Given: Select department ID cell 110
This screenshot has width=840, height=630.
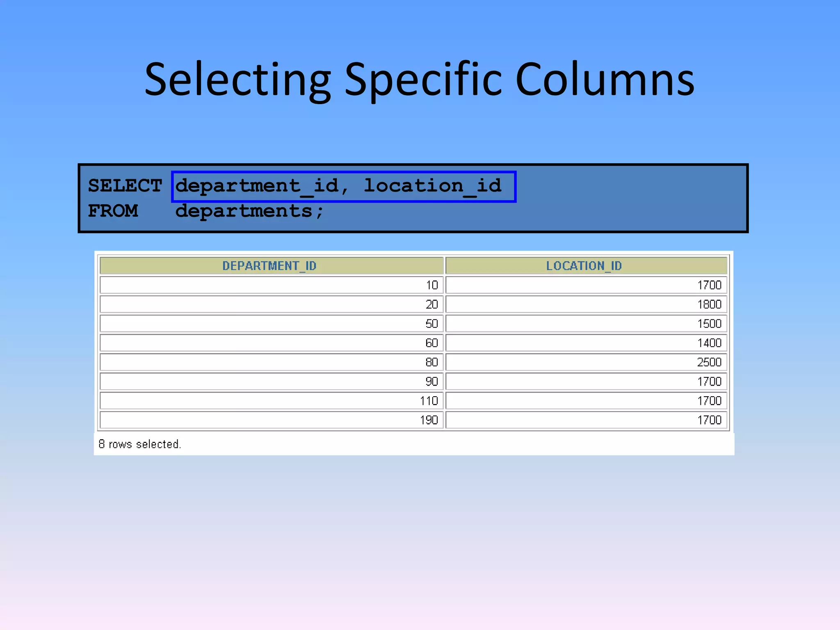Looking at the screenshot, I should (271, 401).
